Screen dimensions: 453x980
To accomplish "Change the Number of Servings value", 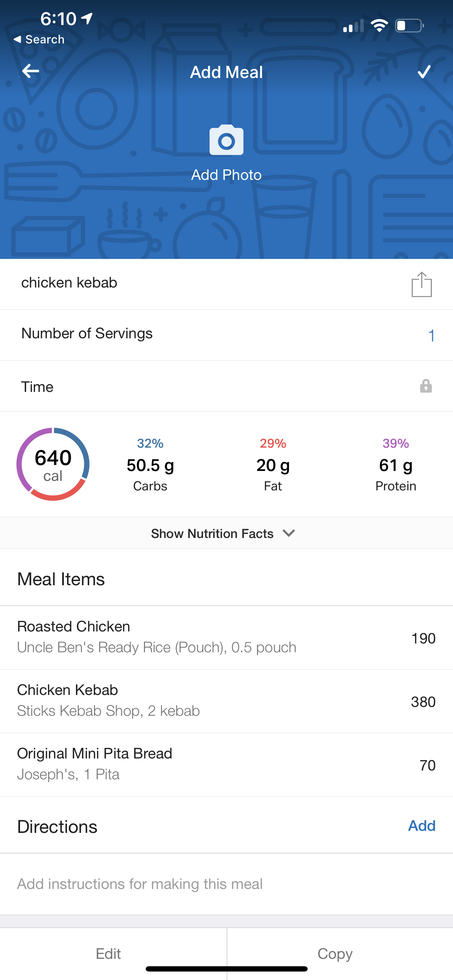I will tap(431, 335).
